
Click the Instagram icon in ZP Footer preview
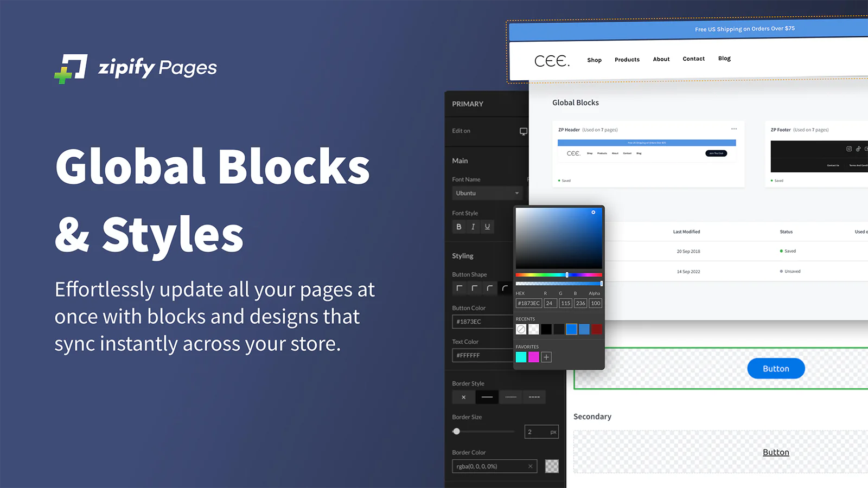click(849, 149)
